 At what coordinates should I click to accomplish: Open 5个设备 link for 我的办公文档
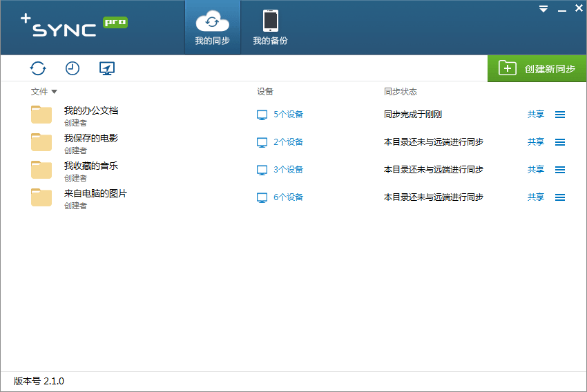click(x=288, y=115)
